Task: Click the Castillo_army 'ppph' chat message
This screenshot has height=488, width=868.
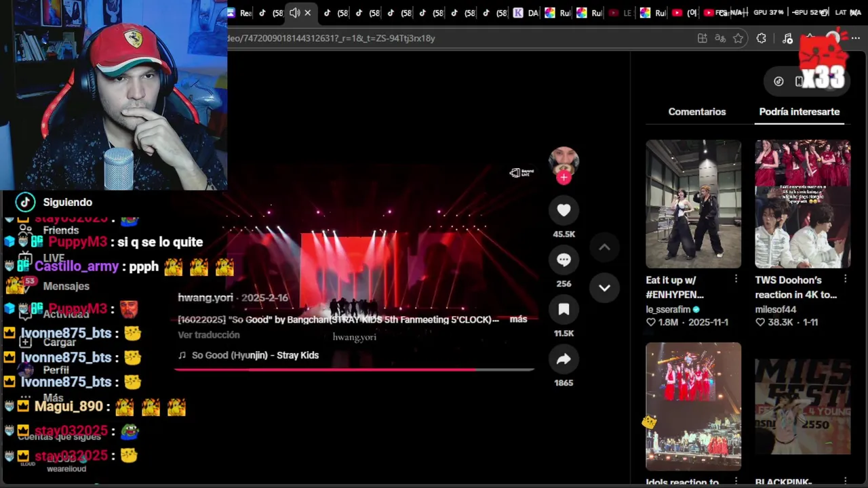Action: 119,267
